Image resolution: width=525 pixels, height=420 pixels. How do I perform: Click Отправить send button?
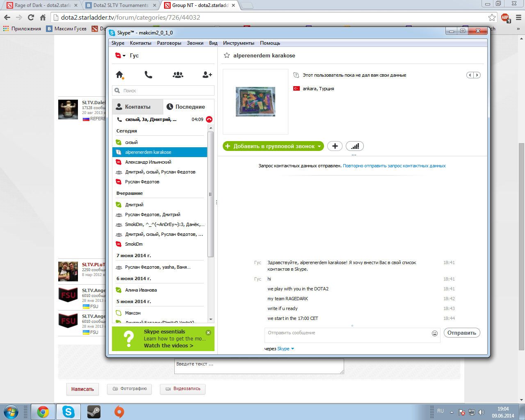[x=462, y=333]
